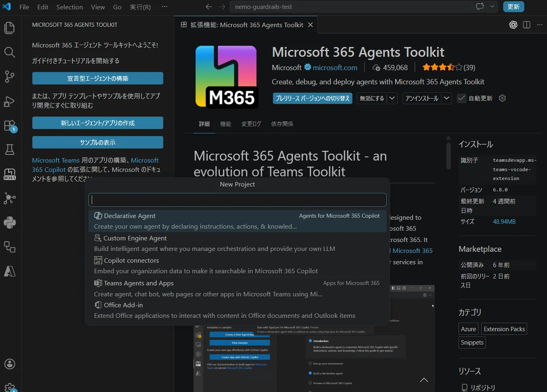Open the Selection menu
Image resolution: width=547 pixels, height=392 pixels.
(x=69, y=7)
